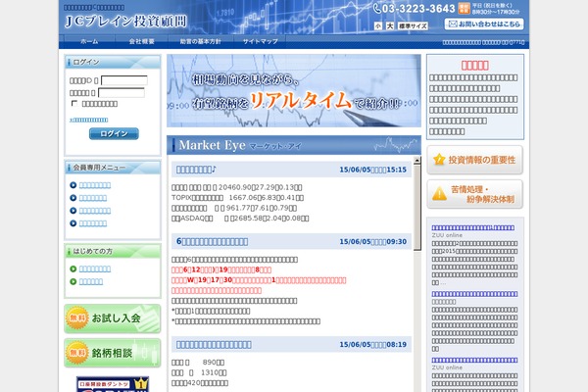Click the second green arrow bullet under はじめての方
The image size is (588, 392).
click(73, 281)
